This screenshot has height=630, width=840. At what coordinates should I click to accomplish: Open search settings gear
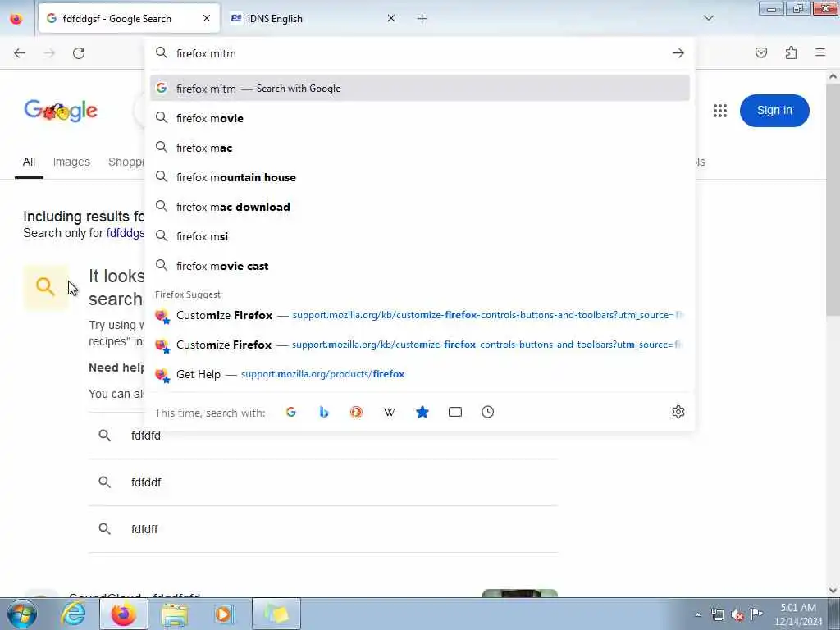[x=678, y=412]
